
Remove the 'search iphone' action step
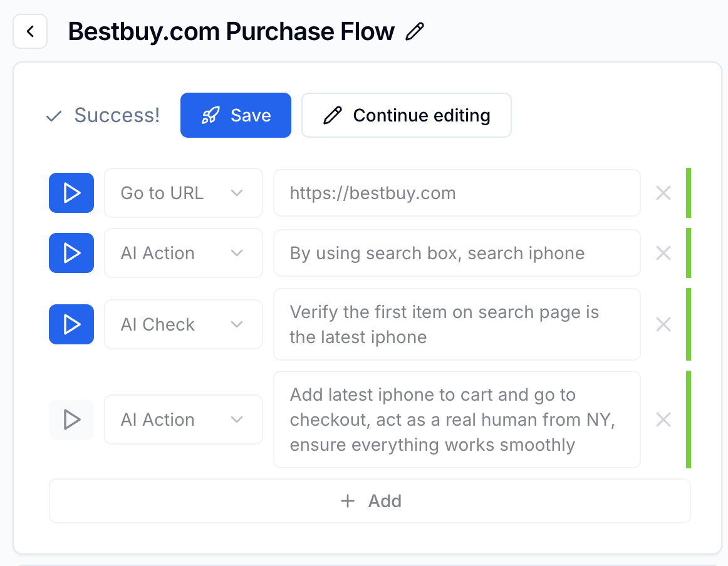(663, 253)
